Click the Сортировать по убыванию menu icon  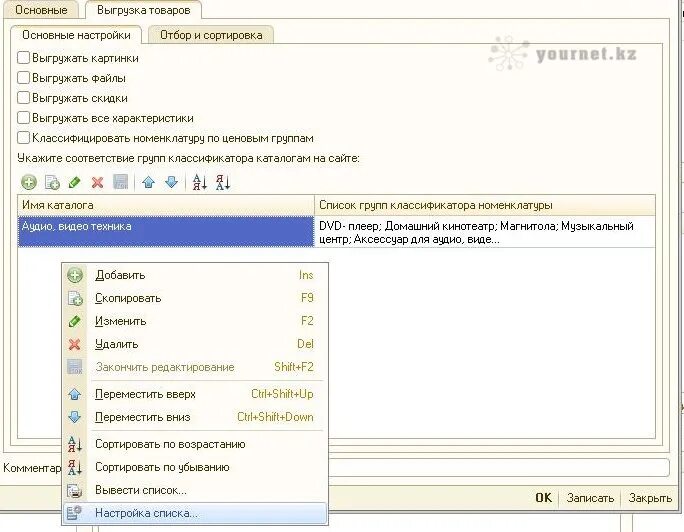tap(75, 467)
